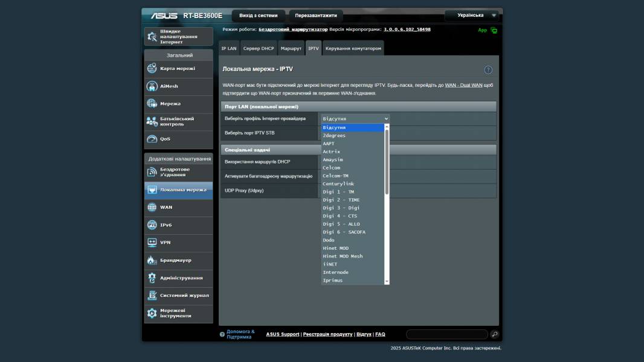
Task: Switch to the Керування комутатором tab
Action: click(353, 48)
